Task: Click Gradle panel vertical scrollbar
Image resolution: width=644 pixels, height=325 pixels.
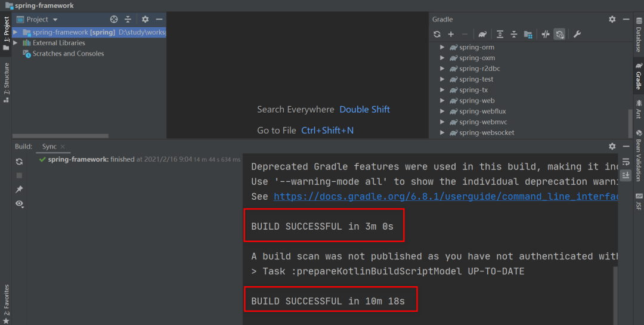Action: point(630,123)
